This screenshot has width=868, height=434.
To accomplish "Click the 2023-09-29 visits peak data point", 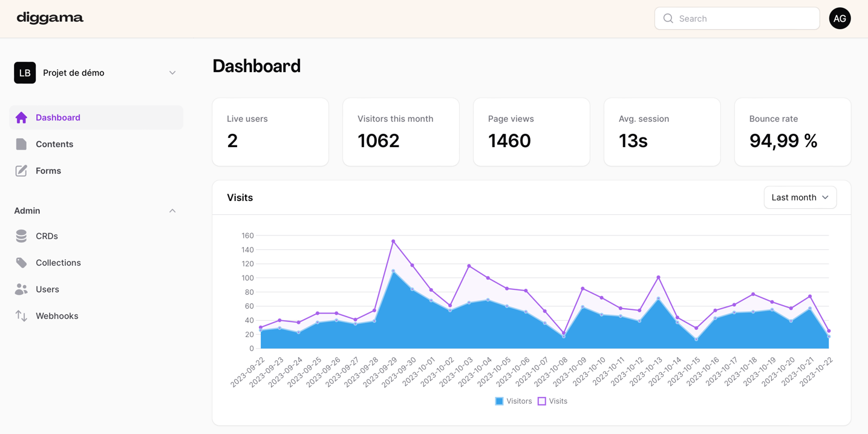I will [x=393, y=242].
